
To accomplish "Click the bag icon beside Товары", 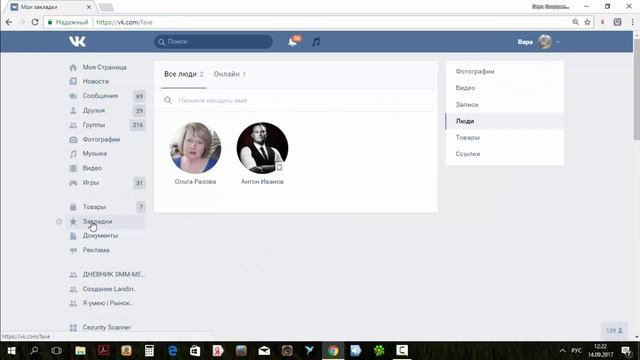I will tap(73, 207).
